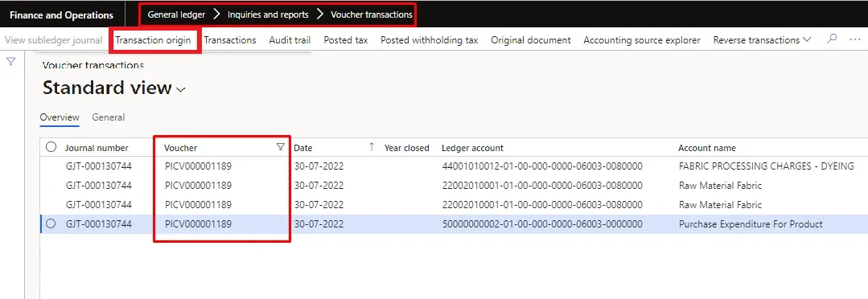Viewport: 868px width, 299px height.
Task: Click ledger account 50000000002-01-00-000-0000-06003-0000000
Action: 542,223
